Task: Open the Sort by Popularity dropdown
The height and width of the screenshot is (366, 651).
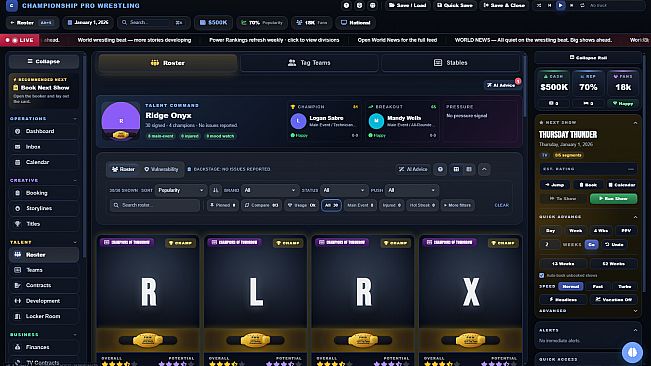Action: pos(181,190)
